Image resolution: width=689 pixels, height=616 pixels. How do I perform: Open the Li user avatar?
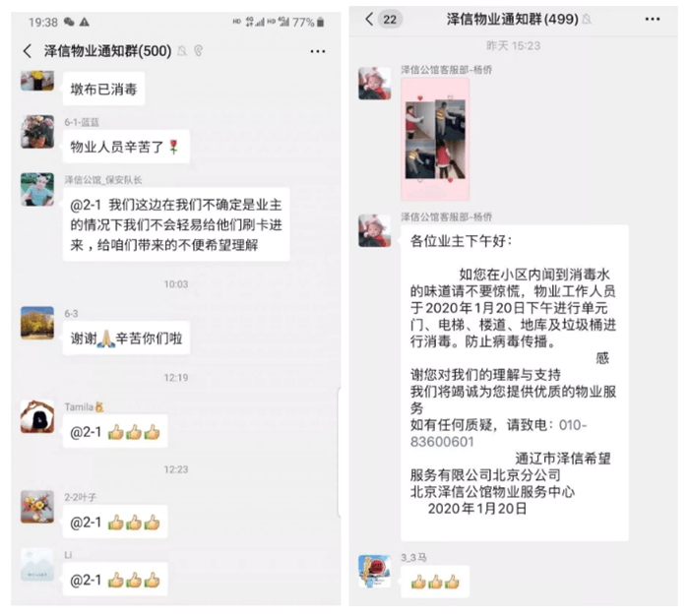(x=37, y=565)
